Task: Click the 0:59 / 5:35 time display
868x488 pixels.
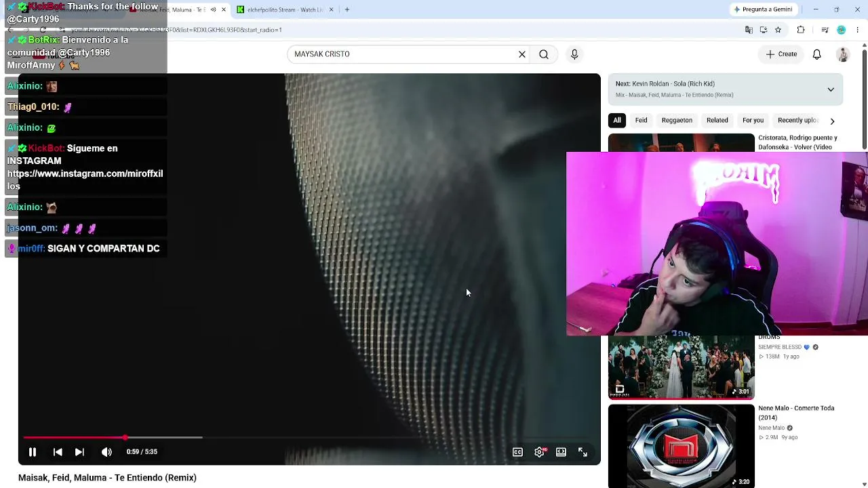Action: [x=142, y=452]
